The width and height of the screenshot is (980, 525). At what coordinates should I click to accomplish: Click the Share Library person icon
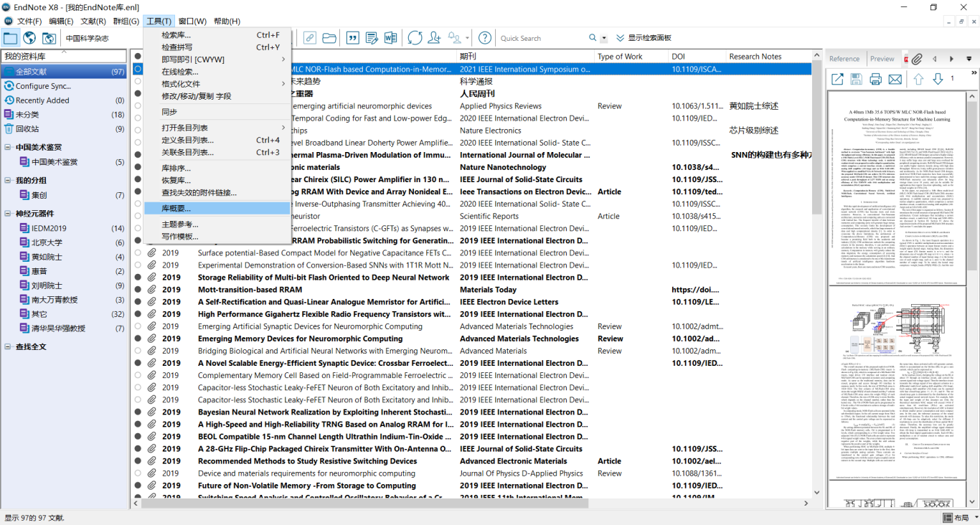(434, 38)
